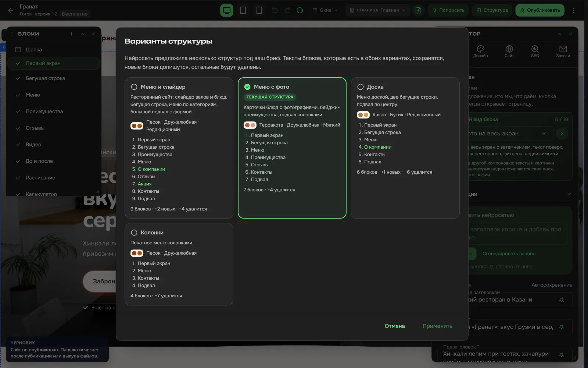This screenshot has height=368, width=588.
Task: Click the Структура button
Action: tap(492, 10)
